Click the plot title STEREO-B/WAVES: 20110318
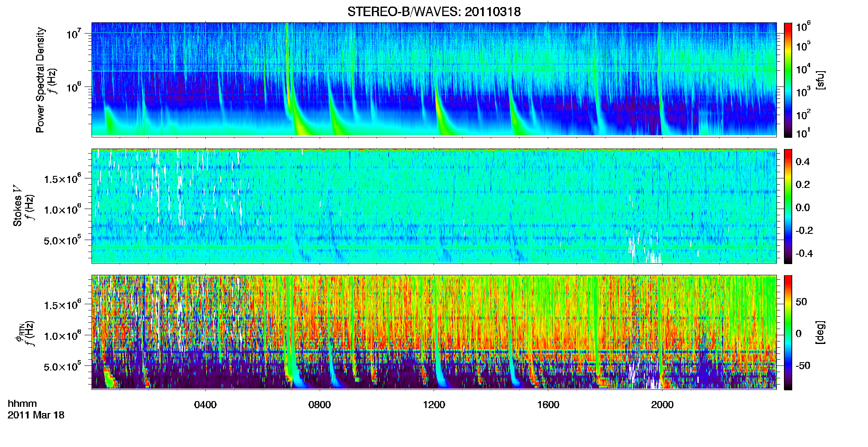This screenshot has height=447, width=868. [x=434, y=12]
